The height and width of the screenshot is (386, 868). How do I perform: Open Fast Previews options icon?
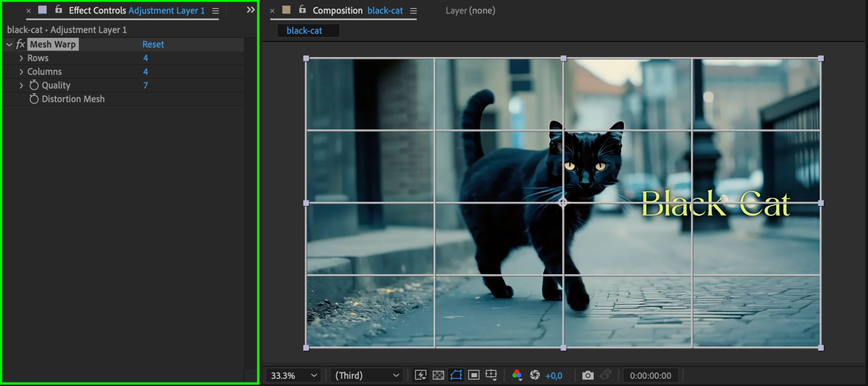click(420, 375)
